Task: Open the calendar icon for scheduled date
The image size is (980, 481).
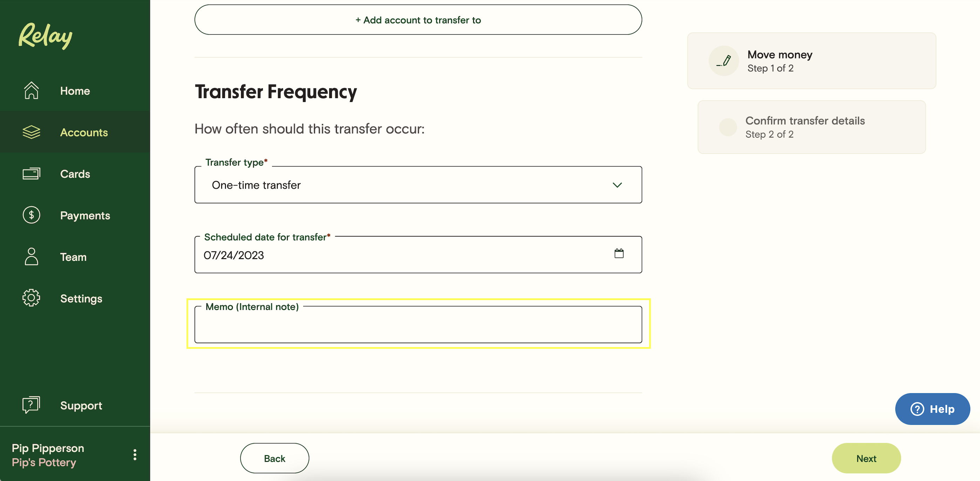Action: click(x=619, y=254)
